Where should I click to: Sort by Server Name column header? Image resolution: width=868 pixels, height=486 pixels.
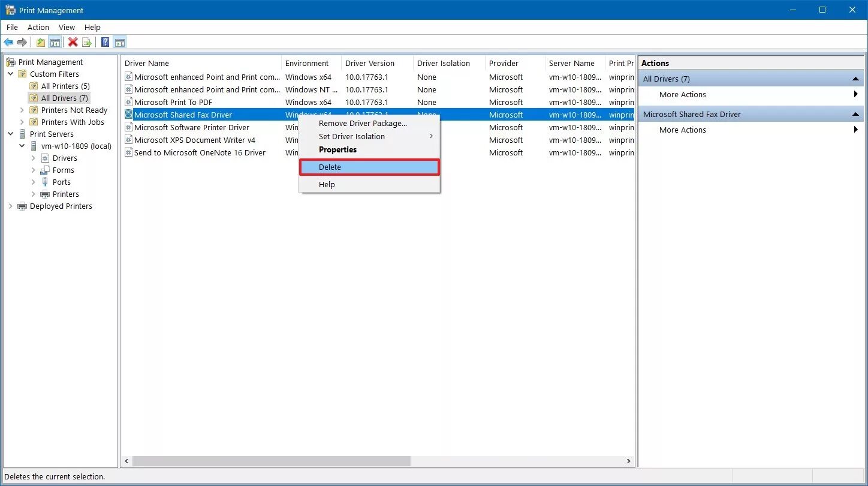(x=575, y=63)
